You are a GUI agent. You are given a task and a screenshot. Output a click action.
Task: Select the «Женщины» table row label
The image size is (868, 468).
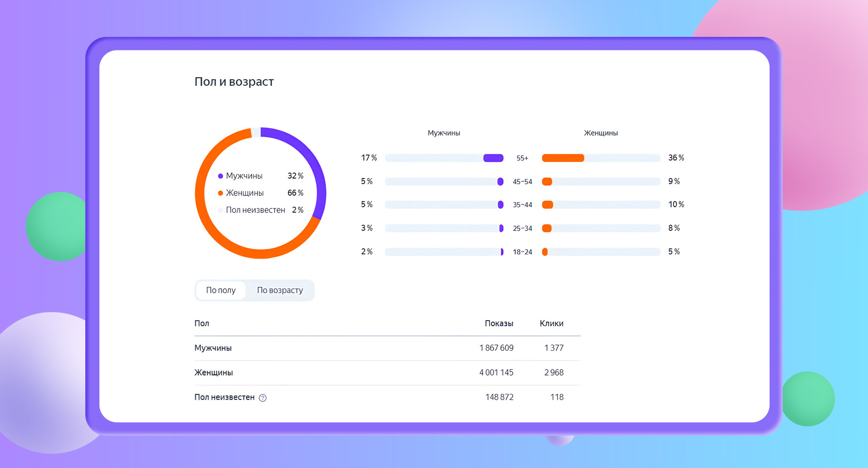[213, 373]
